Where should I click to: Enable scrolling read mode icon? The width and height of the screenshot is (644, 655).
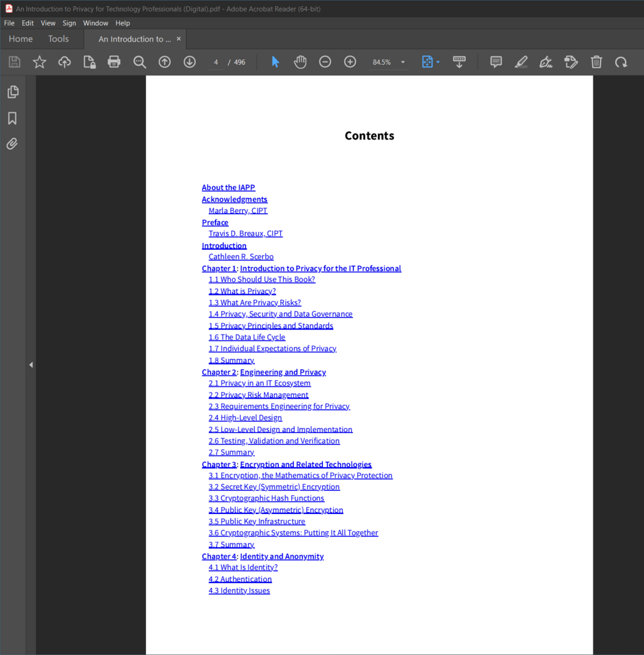click(459, 62)
